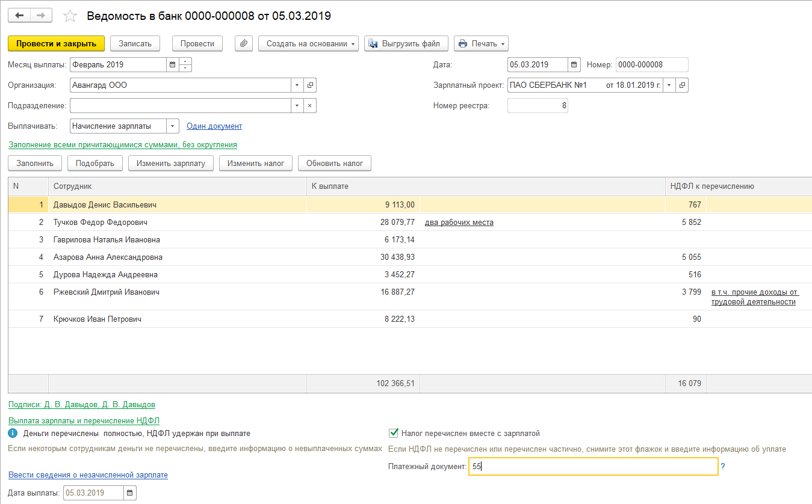Open the salary project record icon
812x504 pixels.
tap(681, 85)
